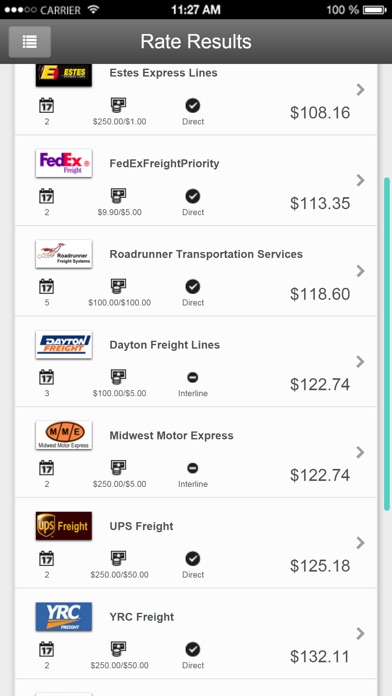
Task: Click the Midwest Motor Express logo
Action: point(64,435)
